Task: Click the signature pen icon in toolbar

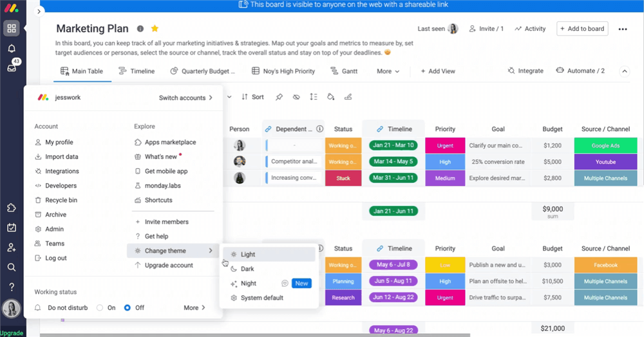Action: tap(348, 97)
